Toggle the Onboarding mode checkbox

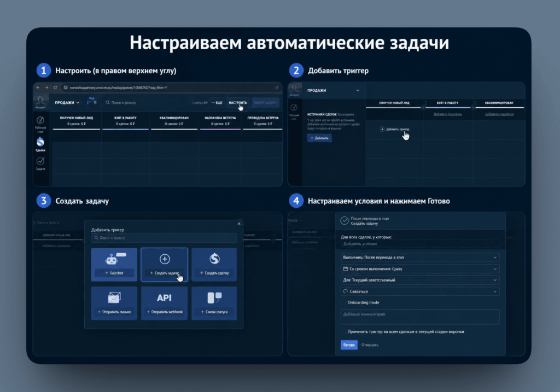pyautogui.click(x=343, y=302)
